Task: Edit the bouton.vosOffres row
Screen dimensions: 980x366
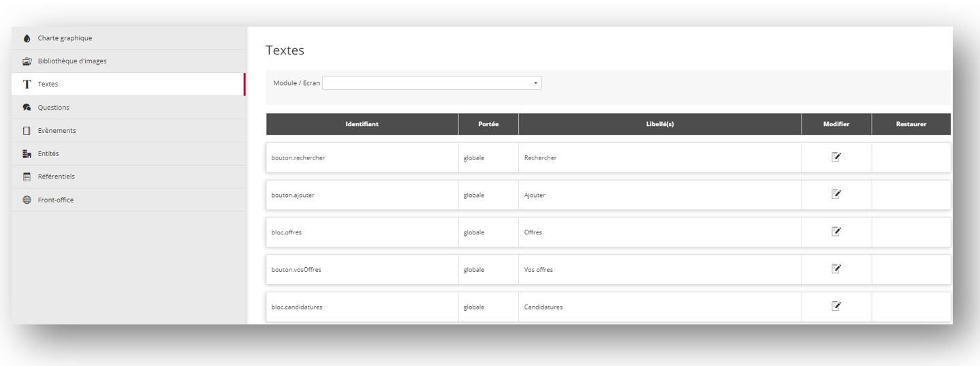Action: 836,269
